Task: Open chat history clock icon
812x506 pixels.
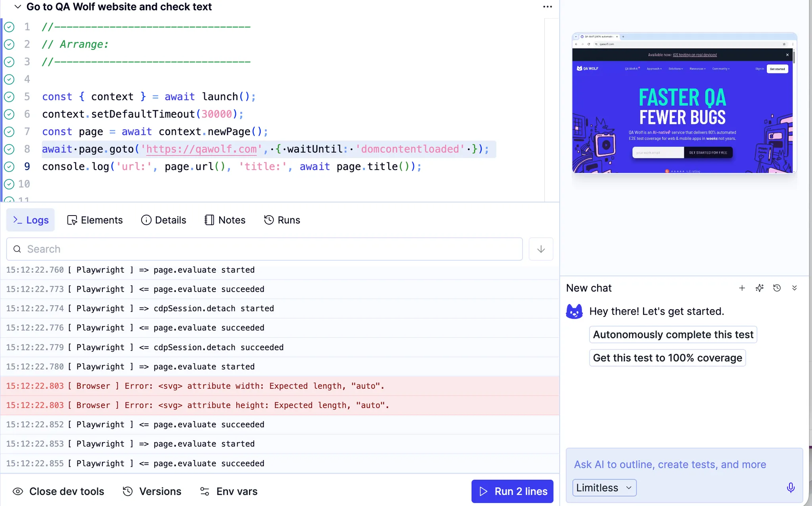Action: click(x=777, y=288)
